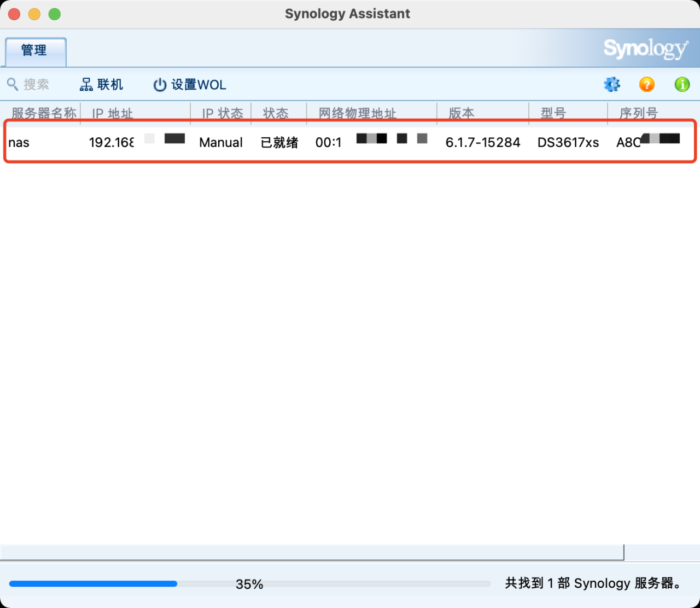Open preferences with the gear icon
Screen dimensions: 700x608
click(x=612, y=84)
